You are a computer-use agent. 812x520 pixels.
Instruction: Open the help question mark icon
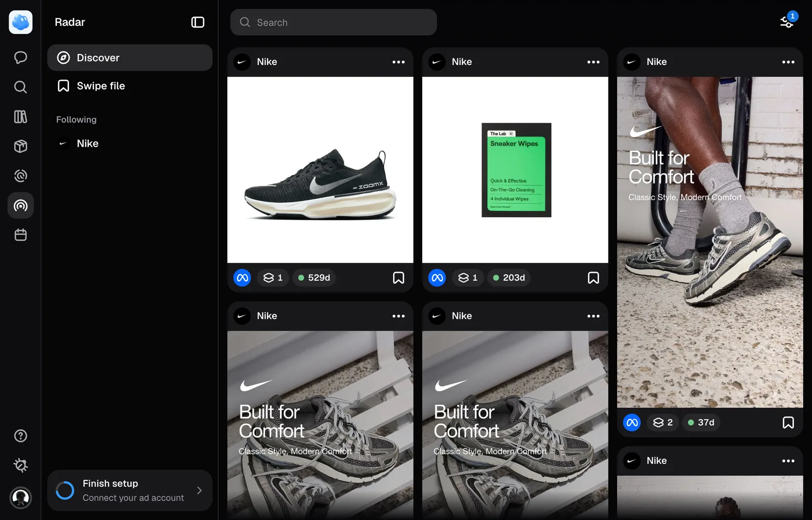point(20,436)
